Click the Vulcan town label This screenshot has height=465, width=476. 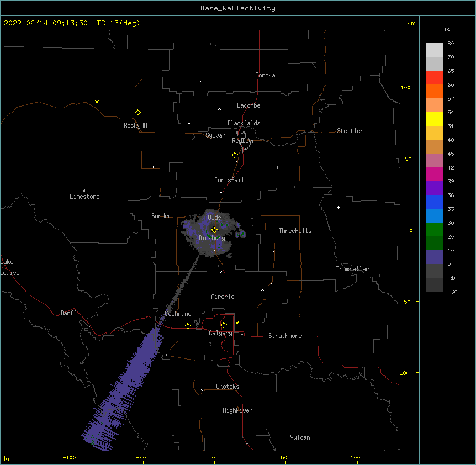300,437
